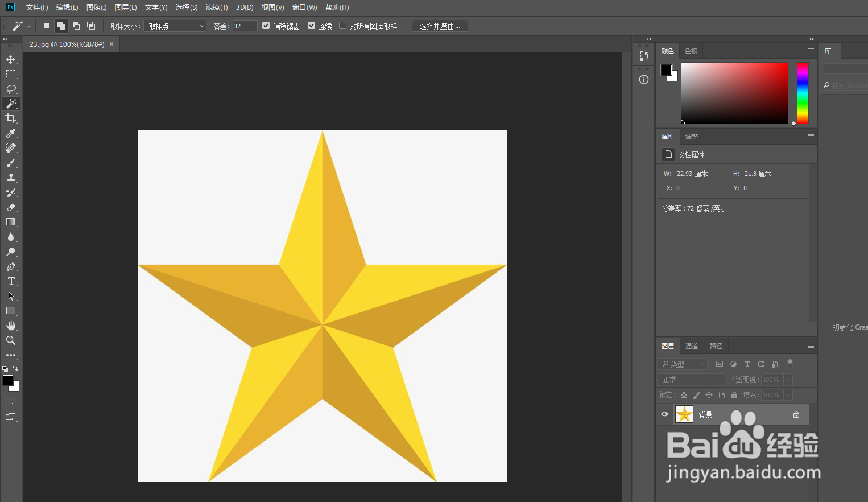Switch to the 通道 tab
Screen dimensions: 868x502
click(x=692, y=346)
